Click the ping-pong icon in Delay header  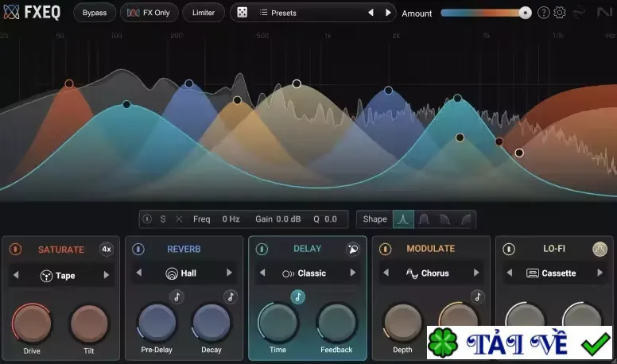(353, 249)
